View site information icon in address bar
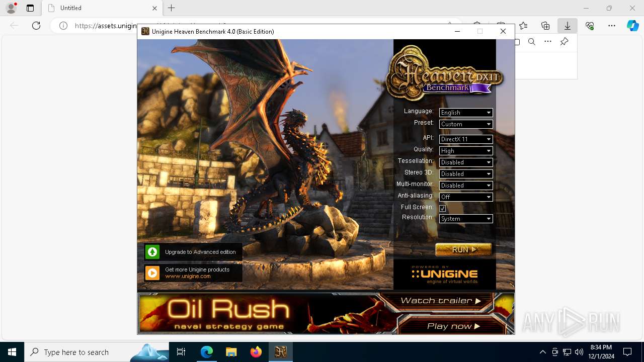 tap(63, 26)
